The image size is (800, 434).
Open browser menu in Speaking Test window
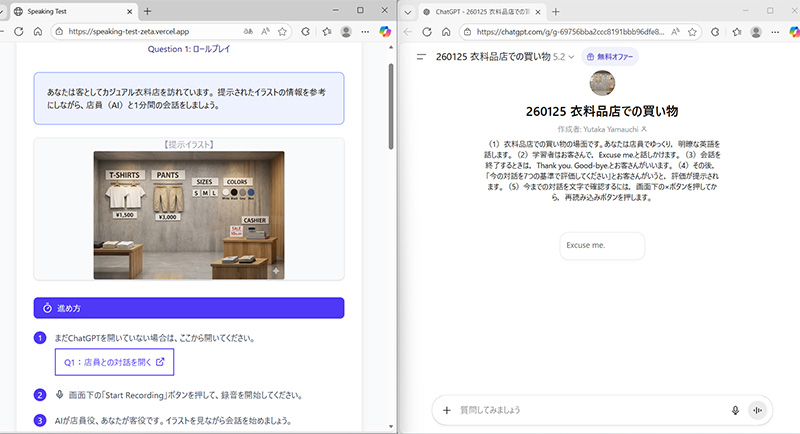pyautogui.click(x=365, y=32)
